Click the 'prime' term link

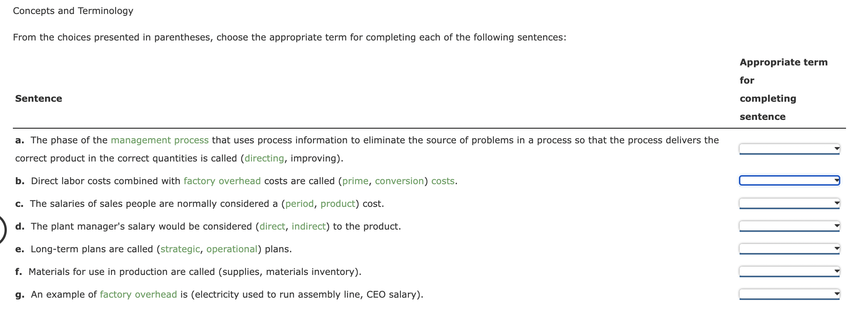(354, 181)
